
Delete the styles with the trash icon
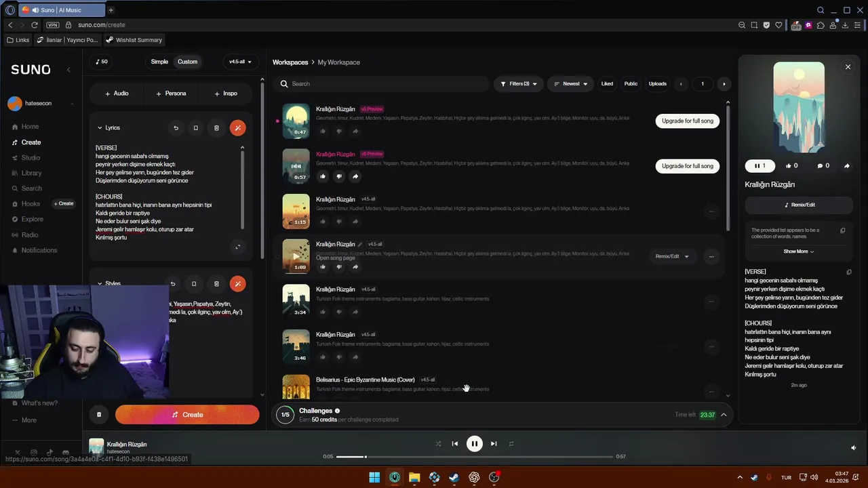216,283
